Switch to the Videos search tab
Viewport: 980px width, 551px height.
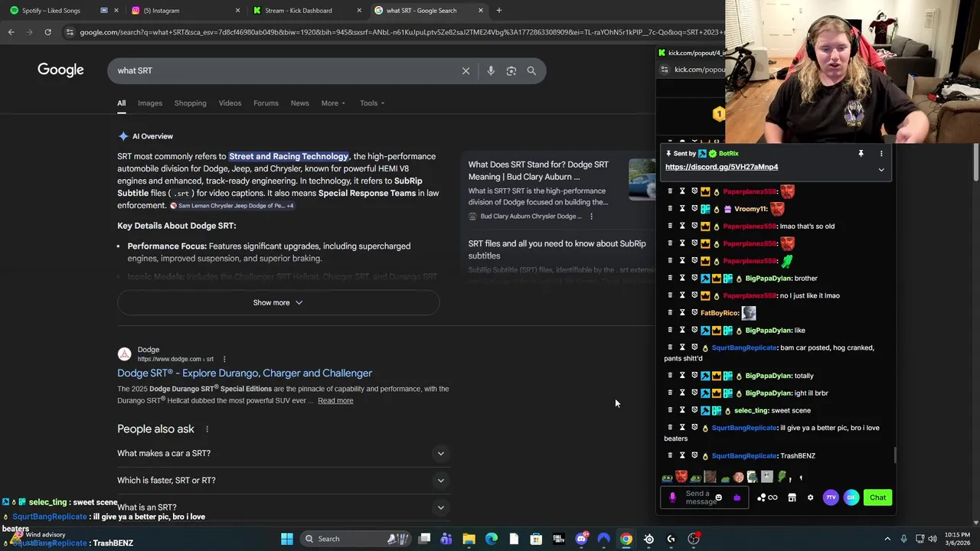(x=230, y=103)
